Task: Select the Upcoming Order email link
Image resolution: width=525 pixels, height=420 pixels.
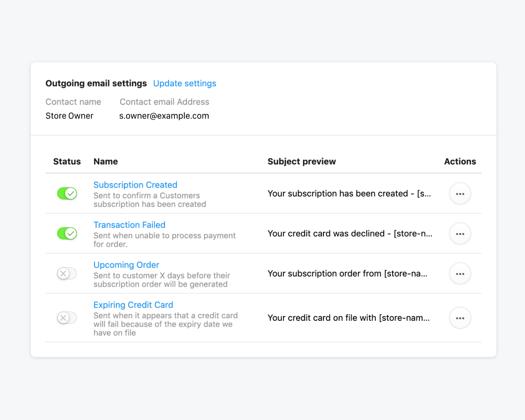Action: tap(126, 265)
